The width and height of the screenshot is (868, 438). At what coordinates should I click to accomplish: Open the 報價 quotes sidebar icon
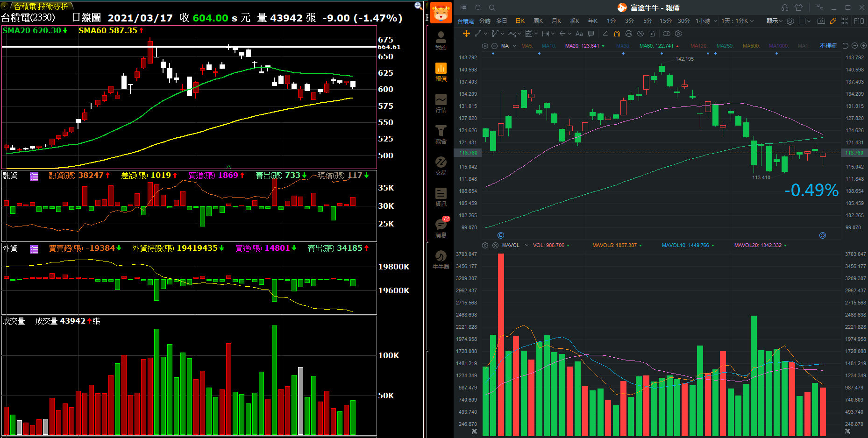tap(441, 72)
